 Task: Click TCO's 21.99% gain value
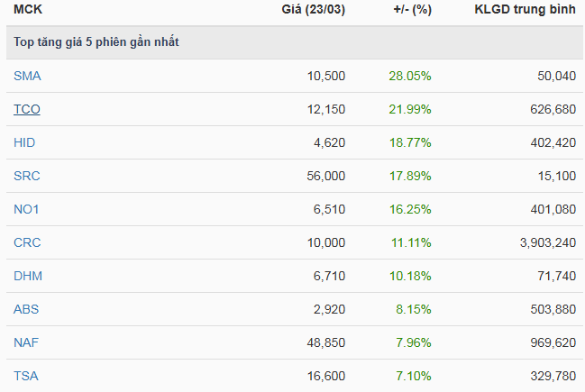pos(412,109)
